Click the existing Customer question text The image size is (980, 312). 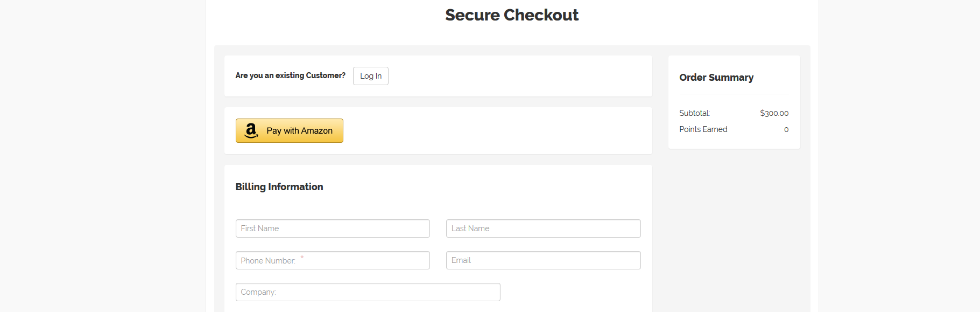pos(291,75)
